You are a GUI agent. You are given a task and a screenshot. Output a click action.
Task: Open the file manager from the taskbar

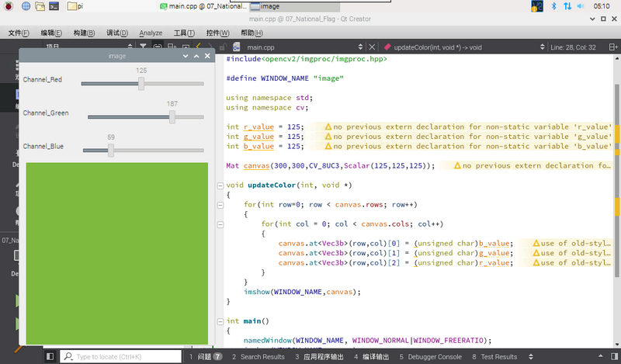point(40,6)
